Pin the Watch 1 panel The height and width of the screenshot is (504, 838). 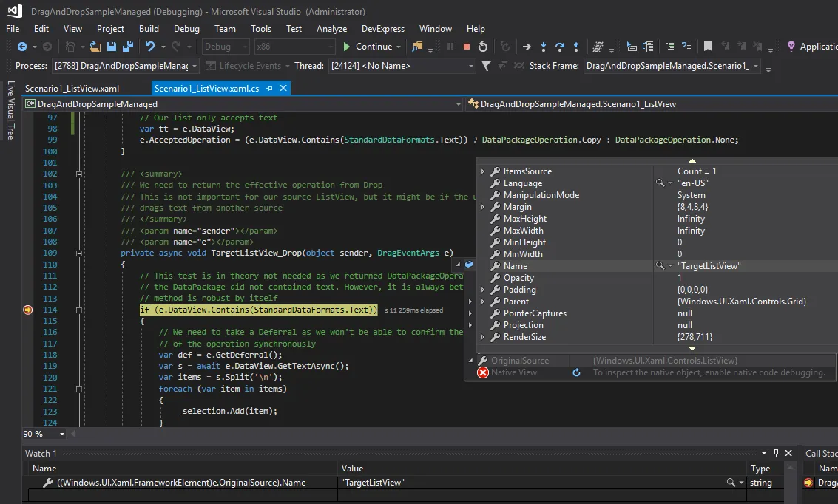click(x=776, y=453)
